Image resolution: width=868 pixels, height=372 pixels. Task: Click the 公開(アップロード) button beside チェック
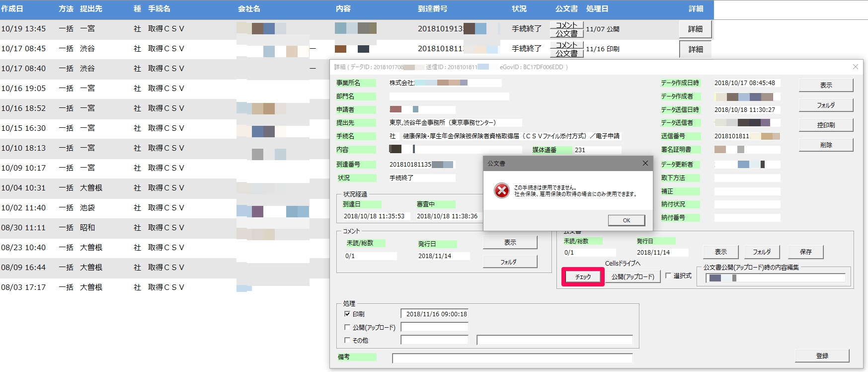coord(632,277)
